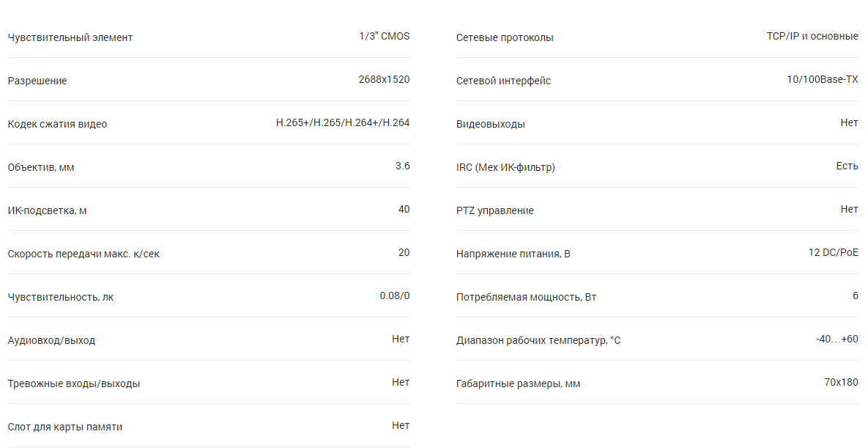Select the "Тревожные входы/выходы" label

tap(73, 383)
